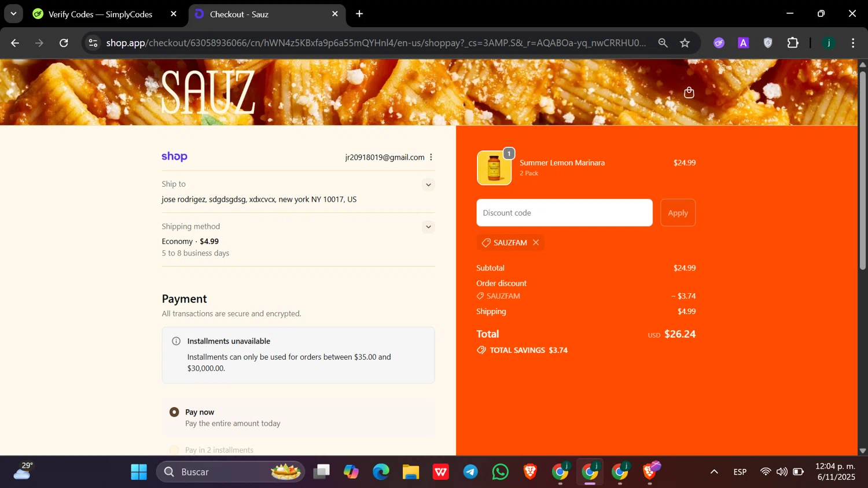
Task: Open the Copilot taskbar icon
Action: 351,472
